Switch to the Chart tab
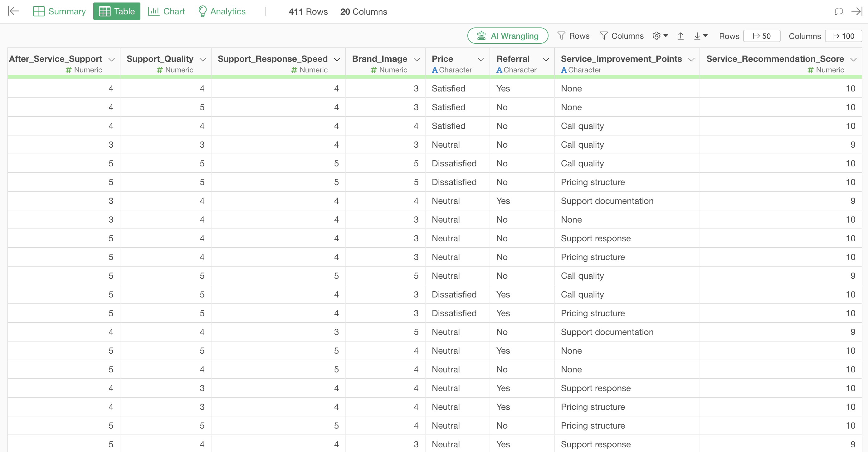 click(x=166, y=11)
